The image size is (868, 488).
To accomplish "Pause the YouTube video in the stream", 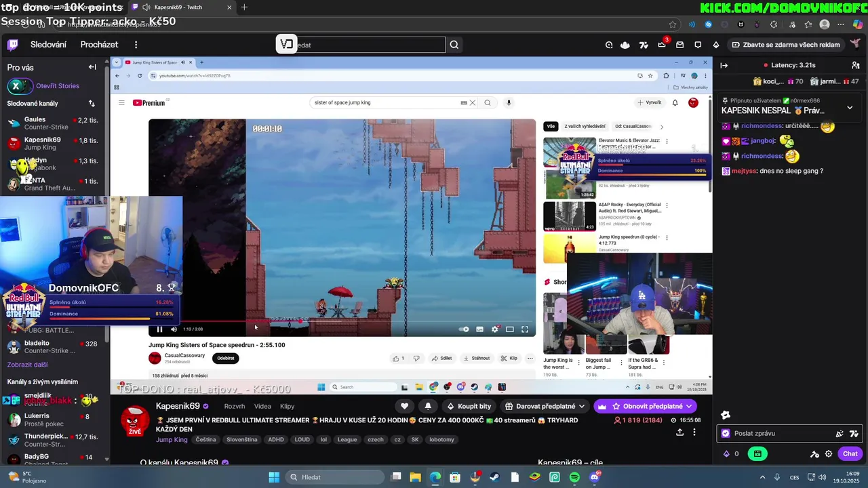I will click(x=159, y=329).
